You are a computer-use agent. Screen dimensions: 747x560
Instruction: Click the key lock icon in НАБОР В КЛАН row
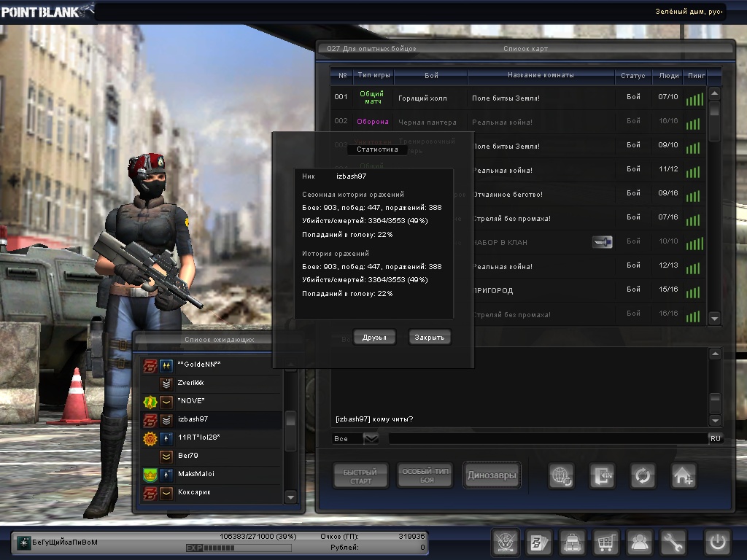coord(602,242)
